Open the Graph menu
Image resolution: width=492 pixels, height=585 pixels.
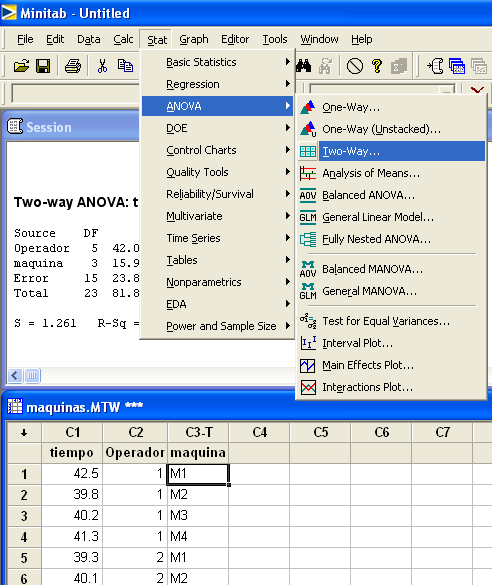(x=194, y=39)
